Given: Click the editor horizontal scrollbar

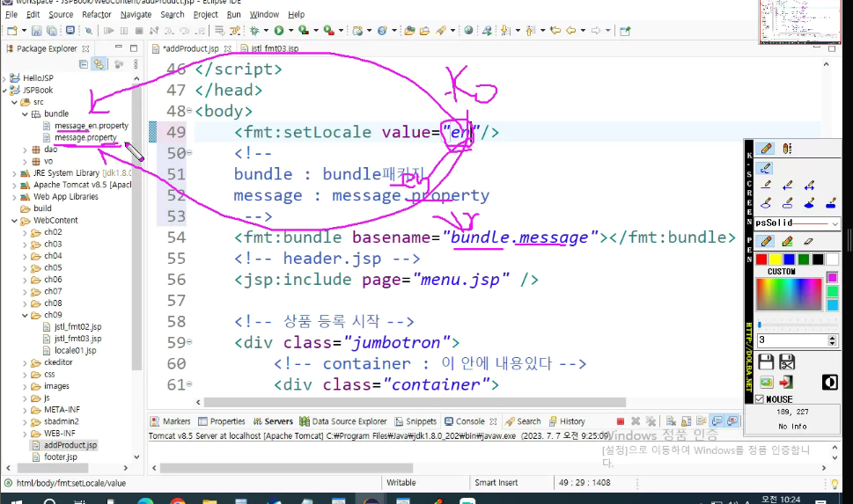Looking at the screenshot, I should (x=415, y=402).
